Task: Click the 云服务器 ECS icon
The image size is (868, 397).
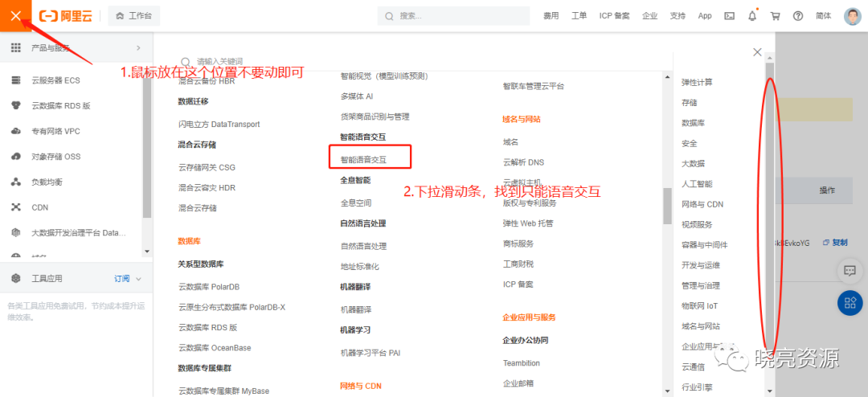Action: coord(16,80)
